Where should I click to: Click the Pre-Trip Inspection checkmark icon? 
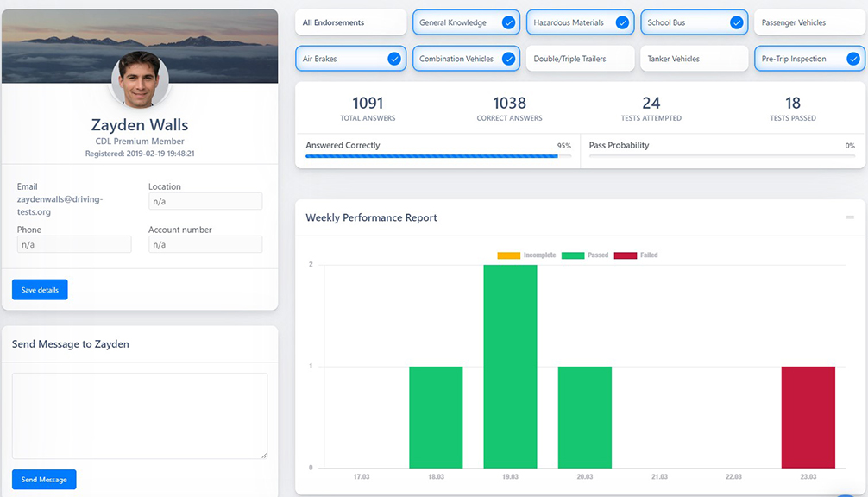[852, 59]
